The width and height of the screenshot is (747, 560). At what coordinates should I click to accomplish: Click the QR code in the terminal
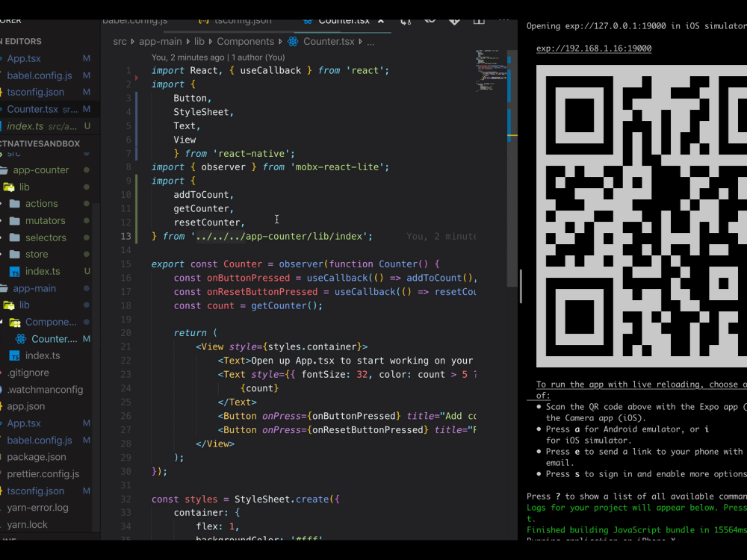click(x=641, y=217)
